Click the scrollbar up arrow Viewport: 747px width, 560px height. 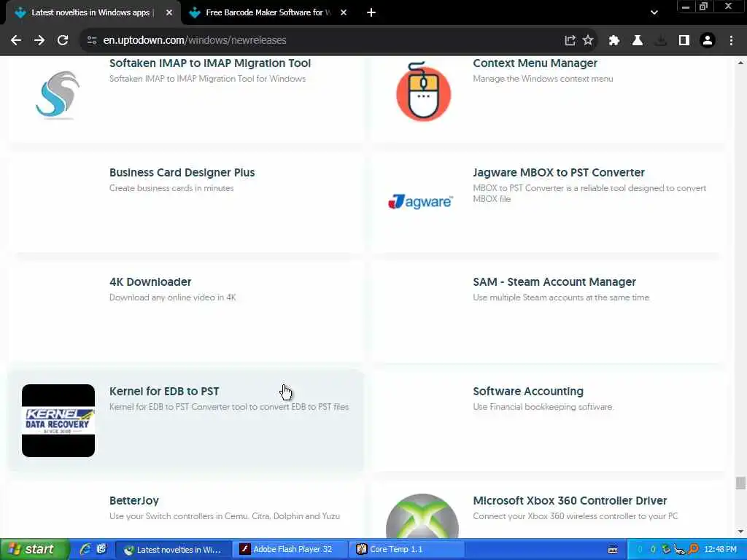coord(740,63)
